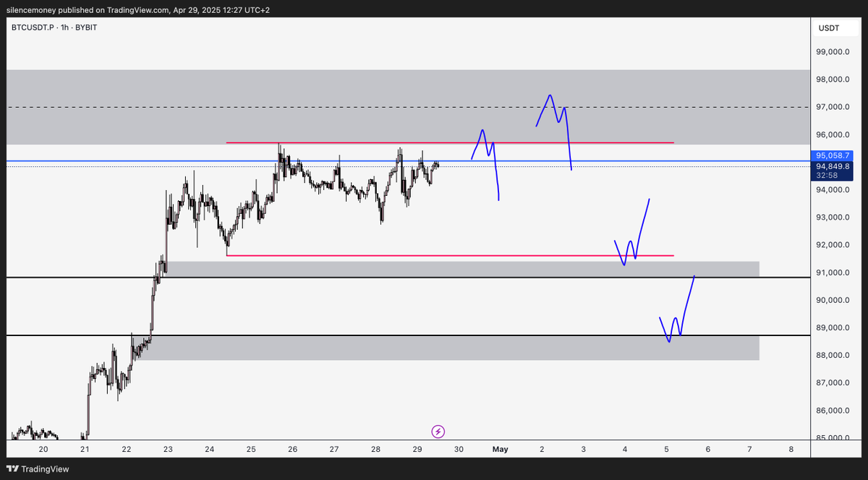Click the 8 date label on time axis
The width and height of the screenshot is (868, 480).
coord(791,449)
